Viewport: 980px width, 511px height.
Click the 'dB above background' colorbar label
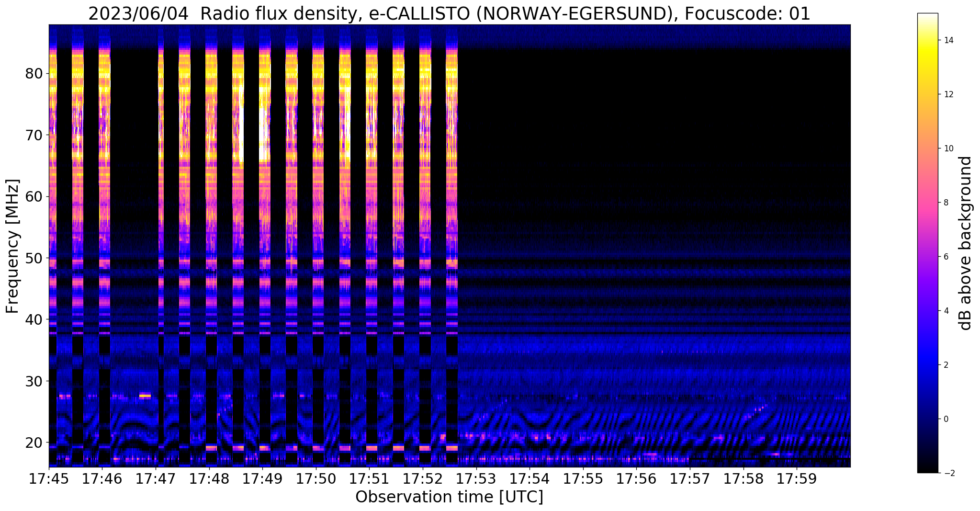[x=966, y=243]
